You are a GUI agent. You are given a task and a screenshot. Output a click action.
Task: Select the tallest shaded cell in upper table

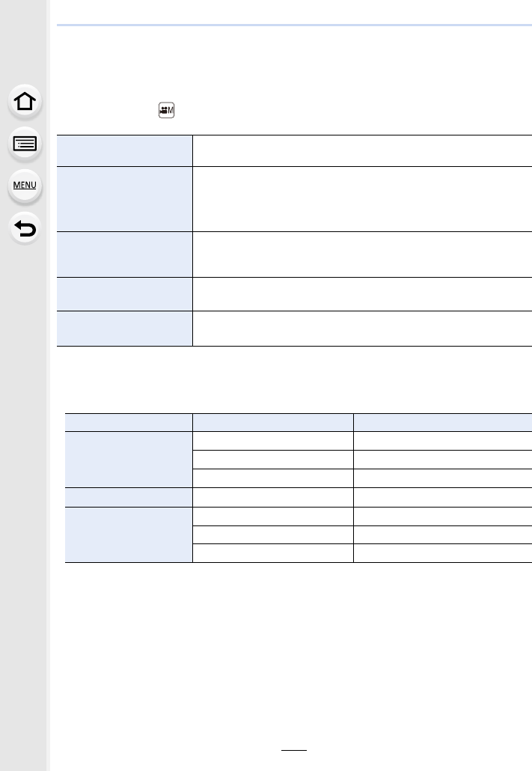coord(124,199)
